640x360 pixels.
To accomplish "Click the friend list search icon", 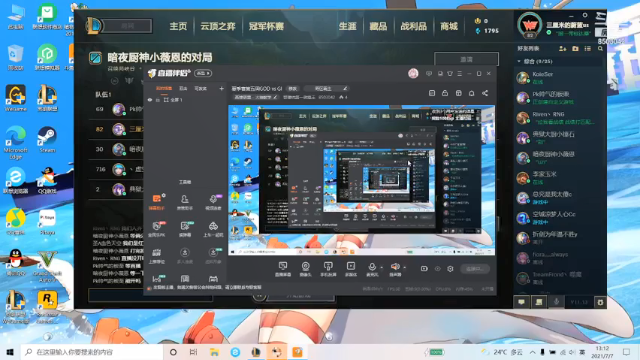I will [600, 49].
